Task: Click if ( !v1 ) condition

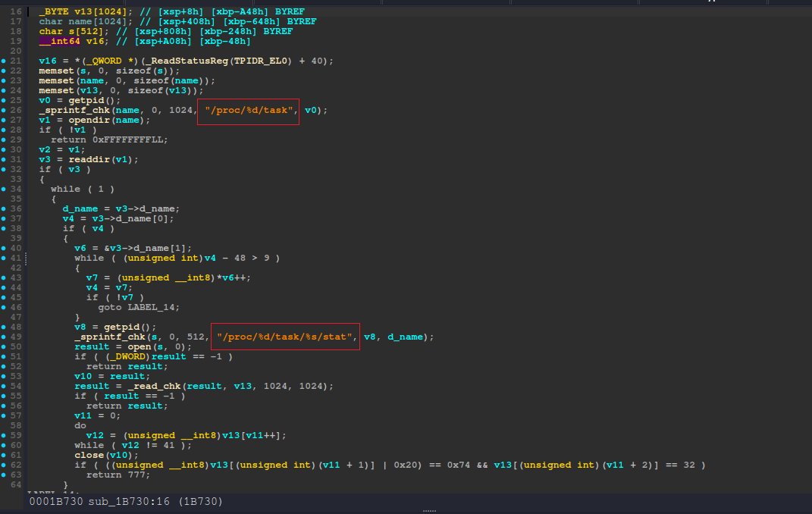Action: pyautogui.click(x=68, y=130)
